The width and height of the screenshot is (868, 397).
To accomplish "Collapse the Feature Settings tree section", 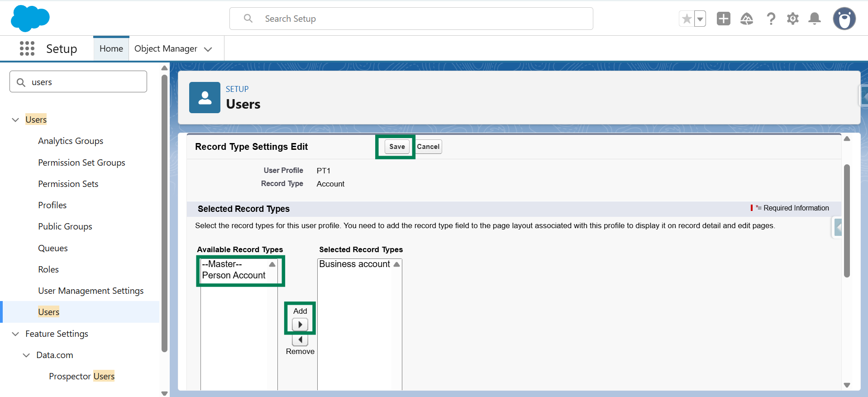I will (15, 334).
